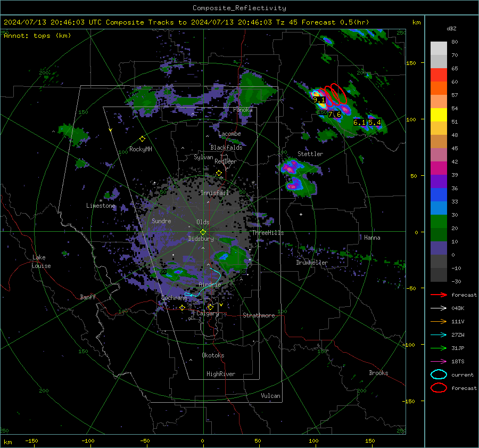Click the Ponoka city label
Viewport: 479px width, 448px height.
[243, 110]
